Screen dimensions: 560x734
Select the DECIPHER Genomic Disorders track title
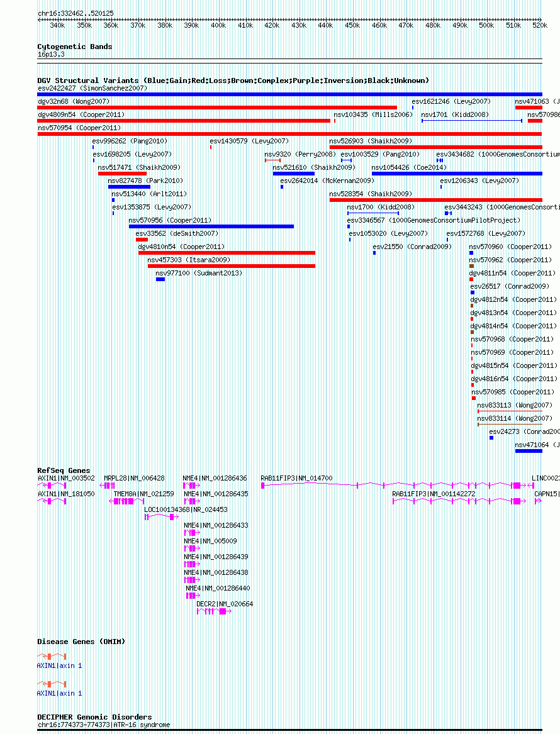[94, 716]
